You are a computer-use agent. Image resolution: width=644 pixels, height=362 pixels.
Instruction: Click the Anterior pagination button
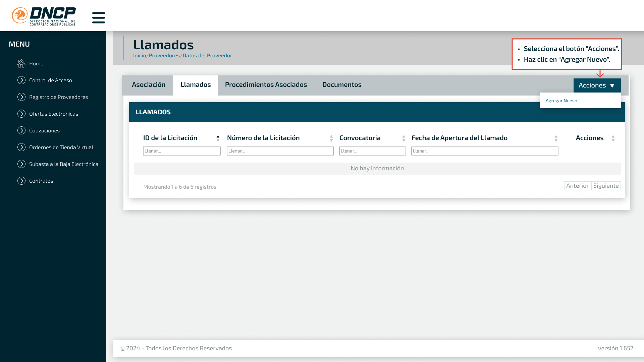(578, 186)
